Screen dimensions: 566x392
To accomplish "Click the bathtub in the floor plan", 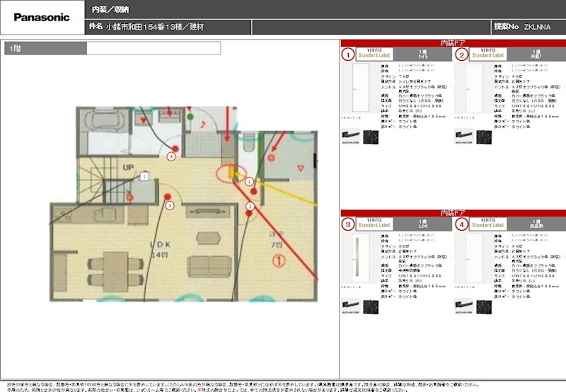I will tap(104, 120).
